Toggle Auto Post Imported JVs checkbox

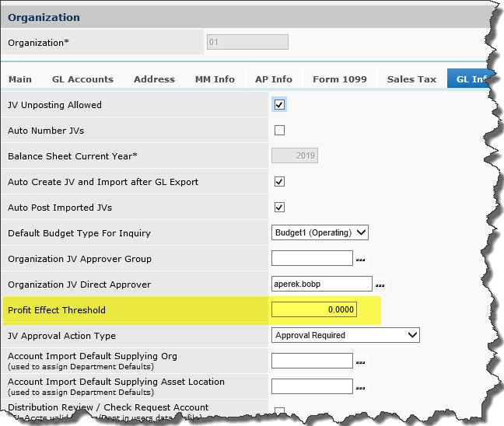coord(280,208)
